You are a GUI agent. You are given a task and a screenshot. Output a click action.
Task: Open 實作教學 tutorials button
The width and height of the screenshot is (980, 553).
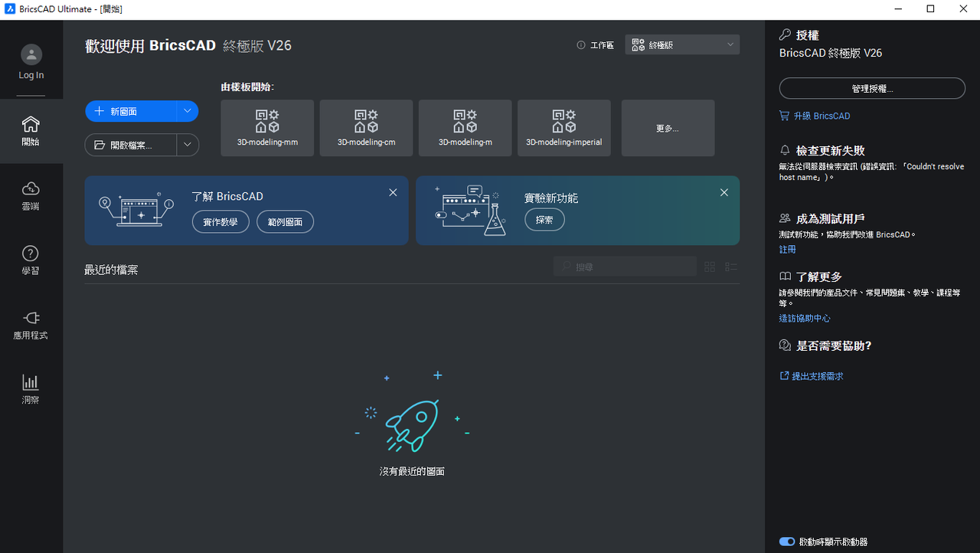pyautogui.click(x=220, y=222)
